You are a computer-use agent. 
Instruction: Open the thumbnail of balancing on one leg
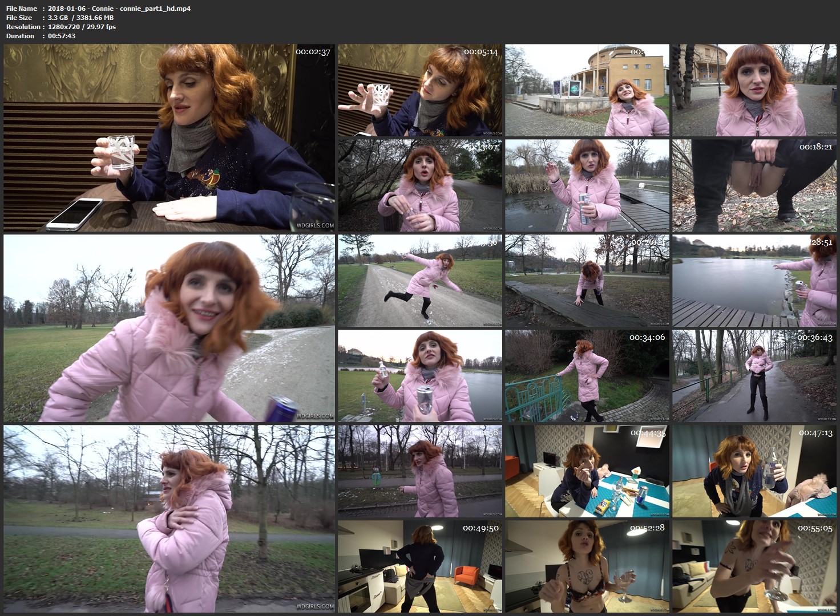pyautogui.click(x=419, y=281)
